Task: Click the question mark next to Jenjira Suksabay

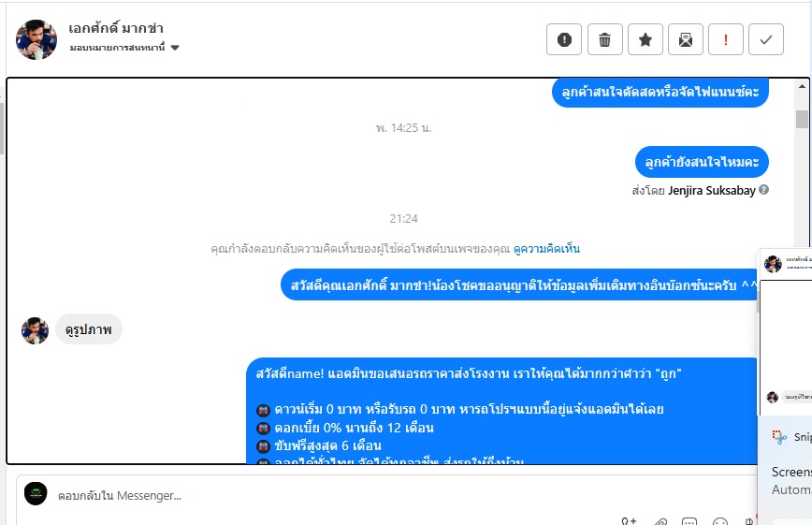Action: click(x=764, y=190)
